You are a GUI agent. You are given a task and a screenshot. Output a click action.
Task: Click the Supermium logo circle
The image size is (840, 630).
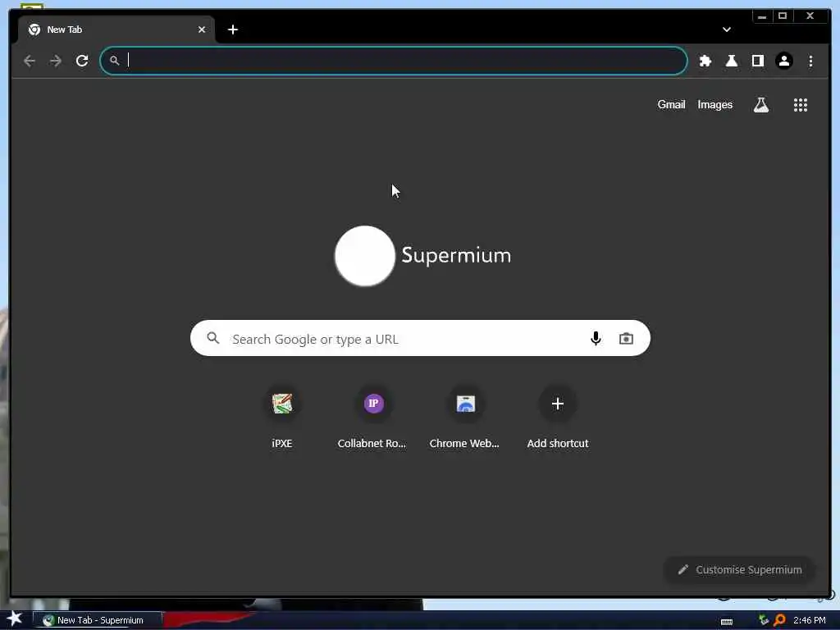(x=365, y=256)
